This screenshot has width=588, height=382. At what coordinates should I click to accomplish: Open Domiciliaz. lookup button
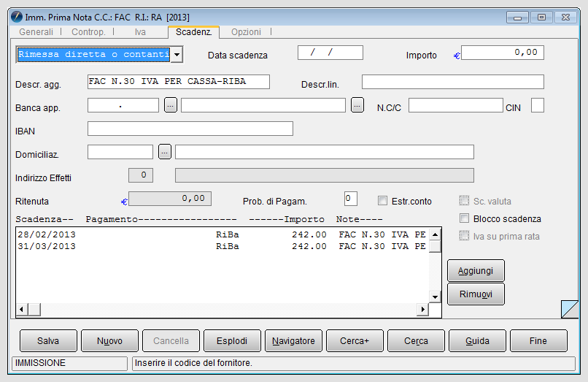tap(165, 152)
